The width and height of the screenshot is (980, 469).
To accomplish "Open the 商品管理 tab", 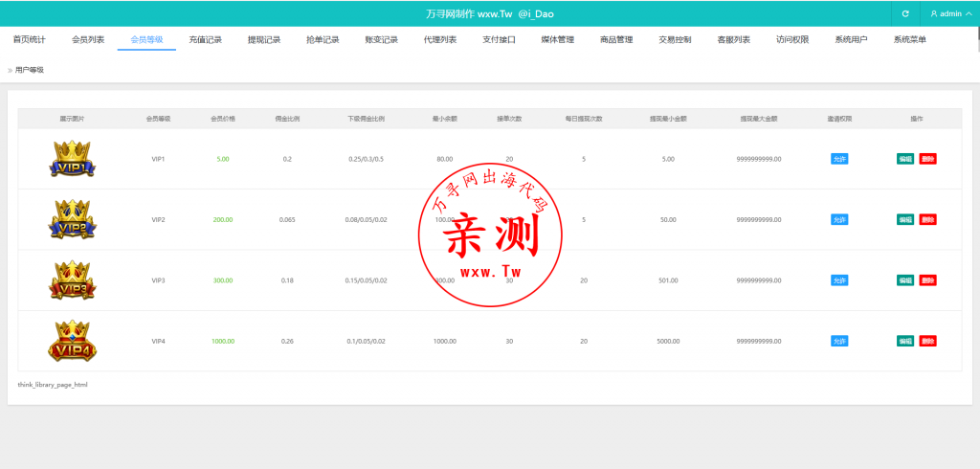I will (616, 40).
